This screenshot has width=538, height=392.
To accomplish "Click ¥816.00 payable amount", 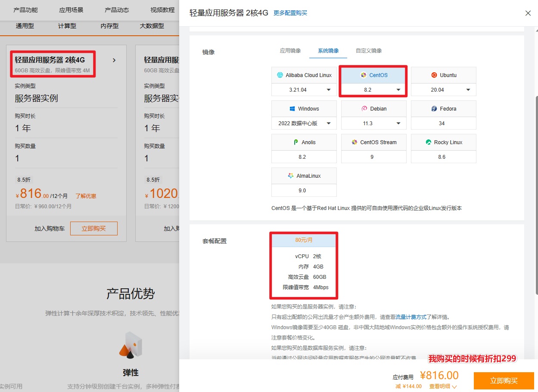I will click(x=439, y=375).
